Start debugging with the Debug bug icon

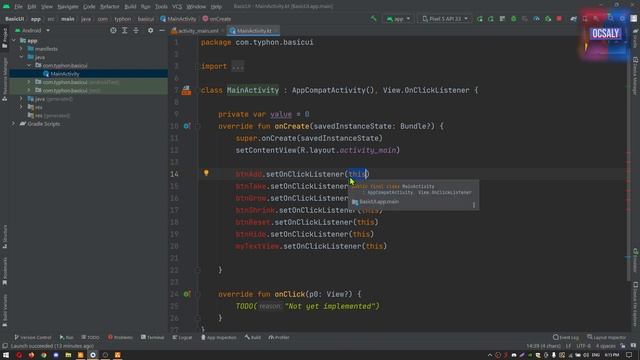click(513, 19)
